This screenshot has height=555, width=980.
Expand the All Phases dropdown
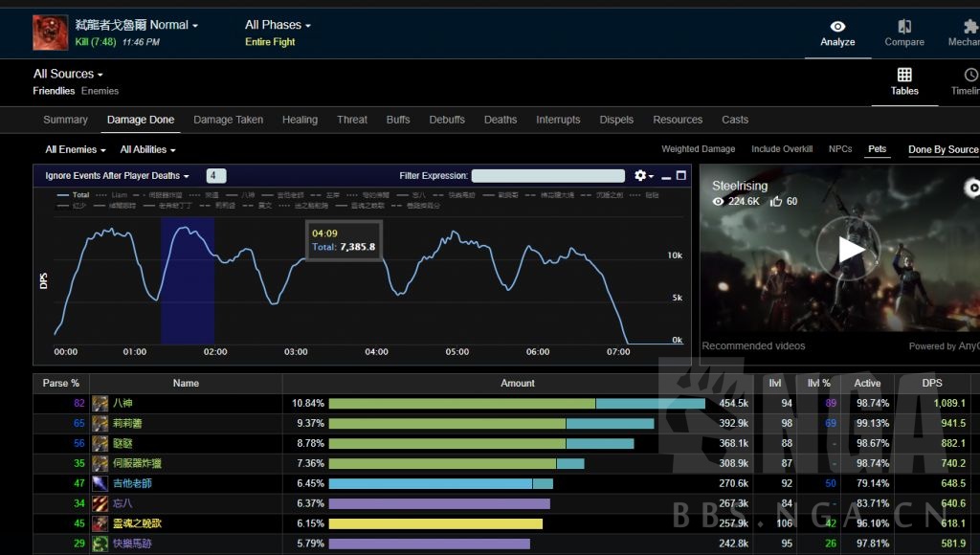[x=278, y=25]
